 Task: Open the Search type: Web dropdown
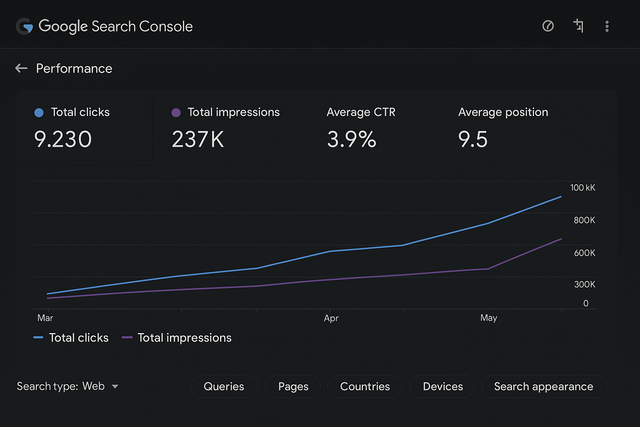[x=68, y=386]
